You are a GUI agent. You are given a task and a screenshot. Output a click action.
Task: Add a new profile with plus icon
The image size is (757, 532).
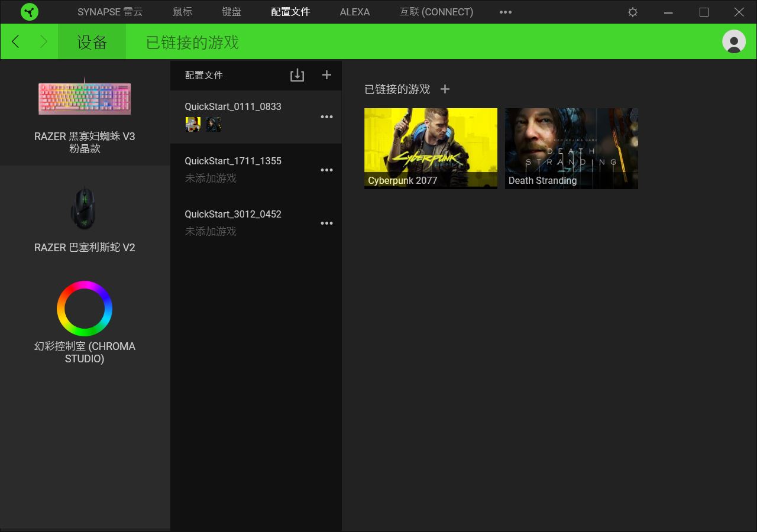pyautogui.click(x=326, y=74)
